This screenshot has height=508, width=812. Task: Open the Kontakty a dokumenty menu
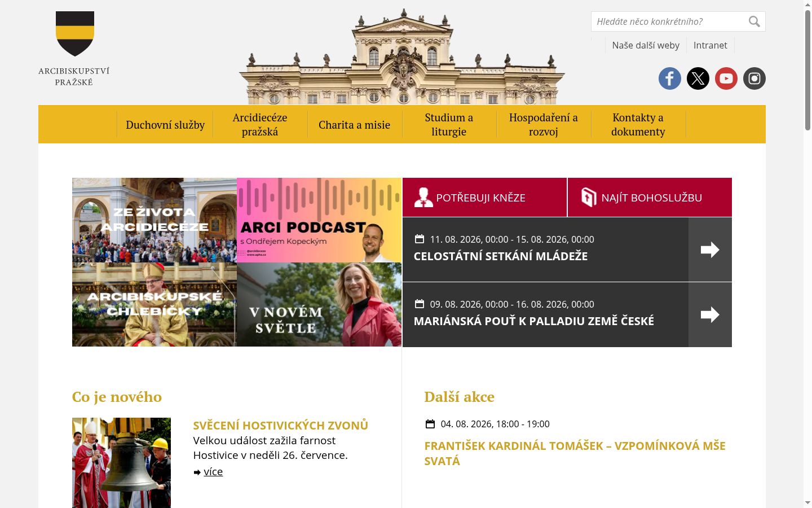(638, 125)
